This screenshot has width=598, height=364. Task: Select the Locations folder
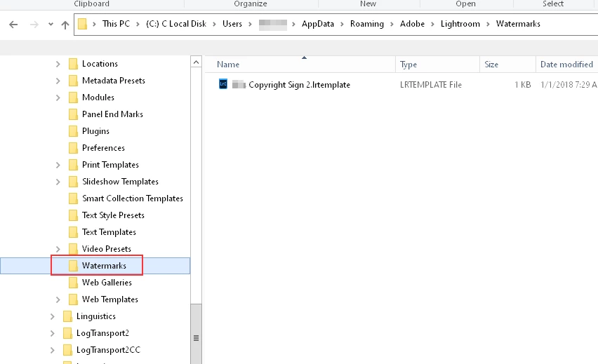point(100,64)
